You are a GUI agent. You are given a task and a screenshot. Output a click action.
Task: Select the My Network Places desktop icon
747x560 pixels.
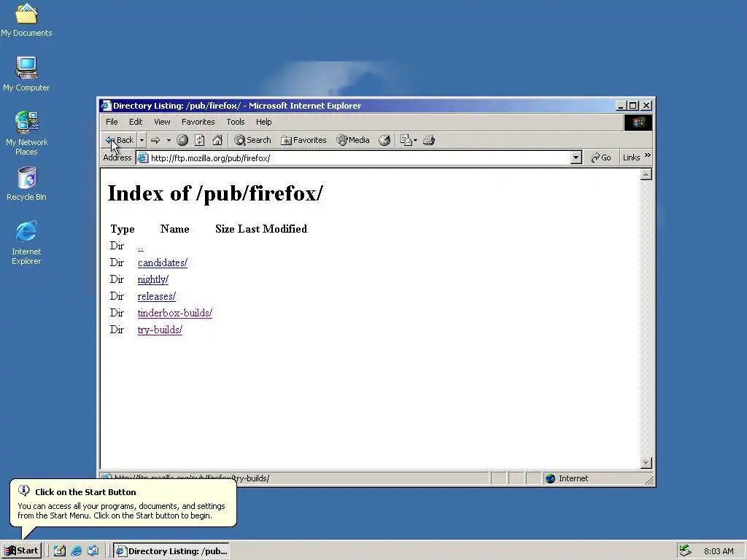click(x=27, y=133)
